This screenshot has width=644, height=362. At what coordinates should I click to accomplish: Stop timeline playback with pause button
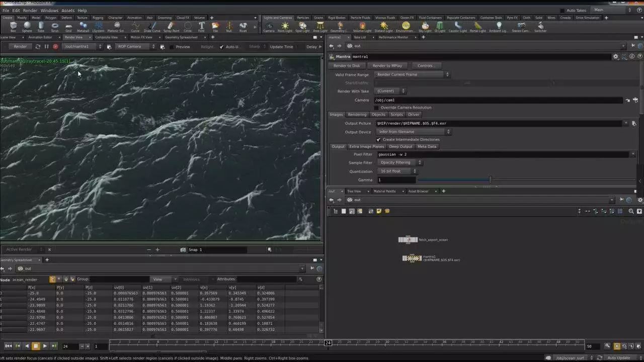36,346
